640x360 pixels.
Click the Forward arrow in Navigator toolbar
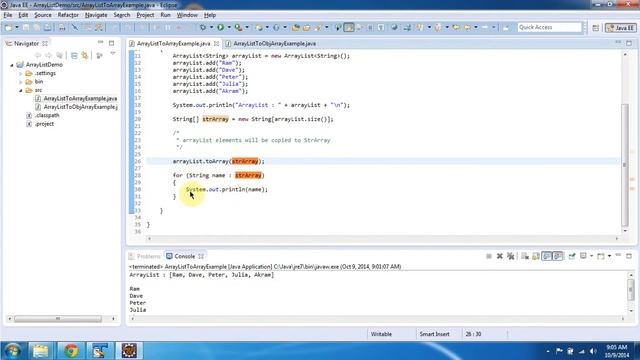click(x=49, y=56)
